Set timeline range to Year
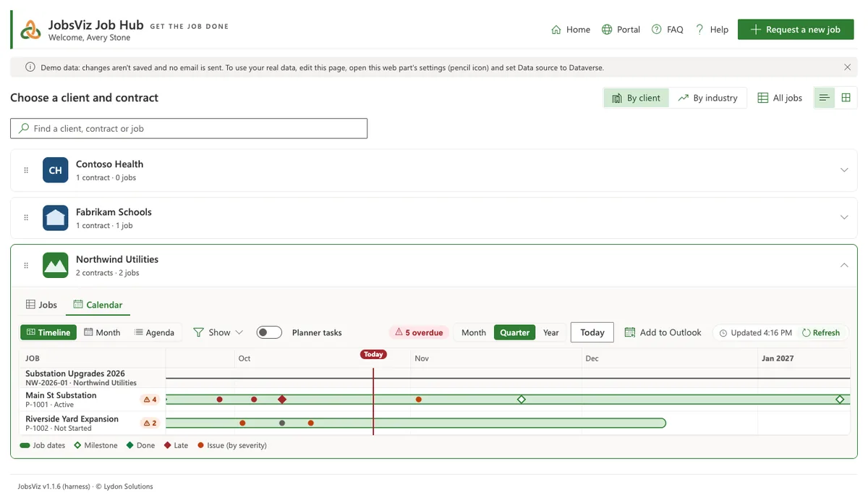The image size is (868, 501). click(551, 332)
